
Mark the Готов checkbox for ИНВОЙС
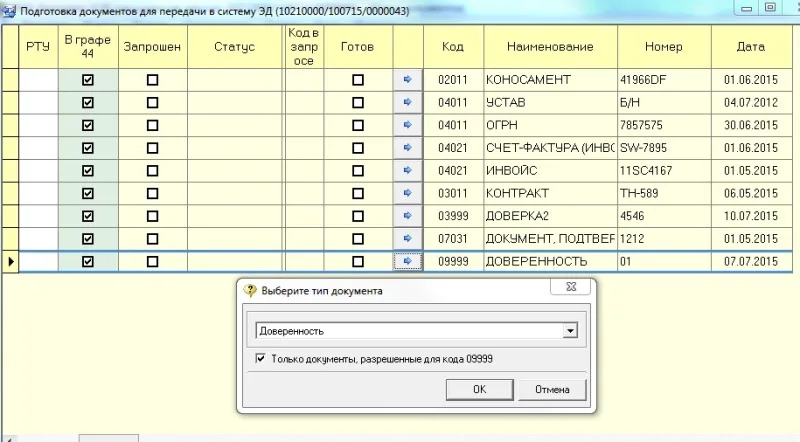click(358, 171)
